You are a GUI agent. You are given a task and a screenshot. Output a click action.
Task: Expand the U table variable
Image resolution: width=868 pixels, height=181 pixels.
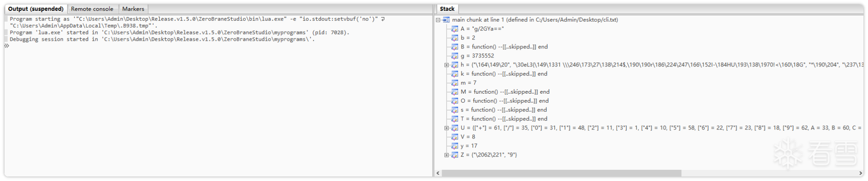[x=447, y=128]
